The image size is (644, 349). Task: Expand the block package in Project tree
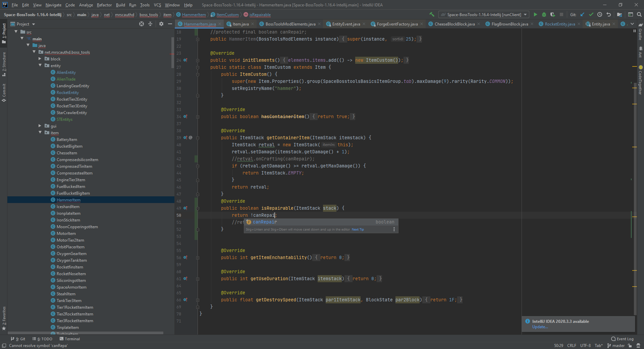click(40, 59)
